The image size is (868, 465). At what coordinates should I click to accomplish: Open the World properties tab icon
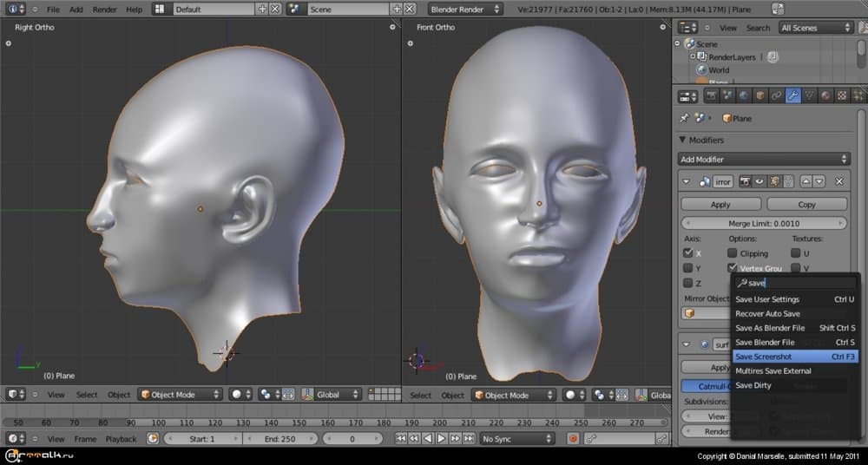pos(744,95)
